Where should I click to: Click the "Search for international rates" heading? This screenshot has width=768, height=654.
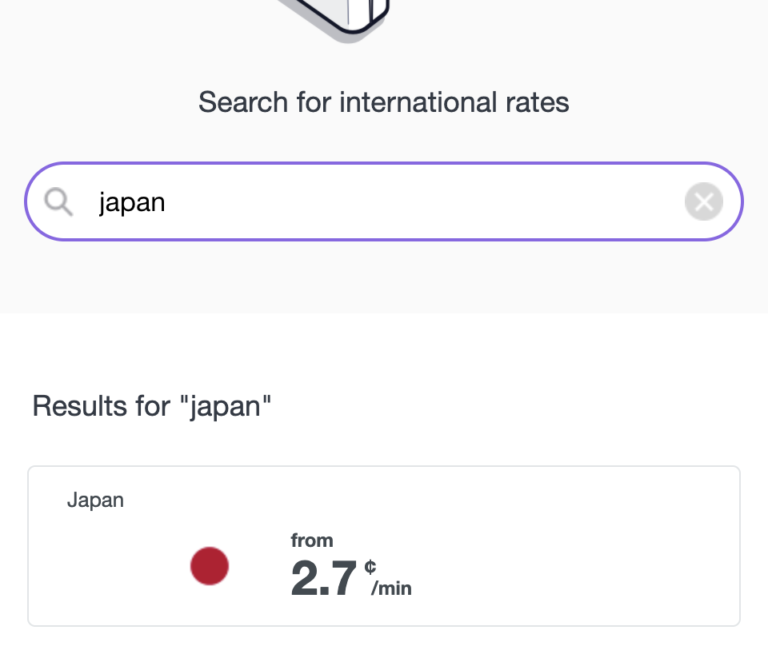pyautogui.click(x=384, y=102)
